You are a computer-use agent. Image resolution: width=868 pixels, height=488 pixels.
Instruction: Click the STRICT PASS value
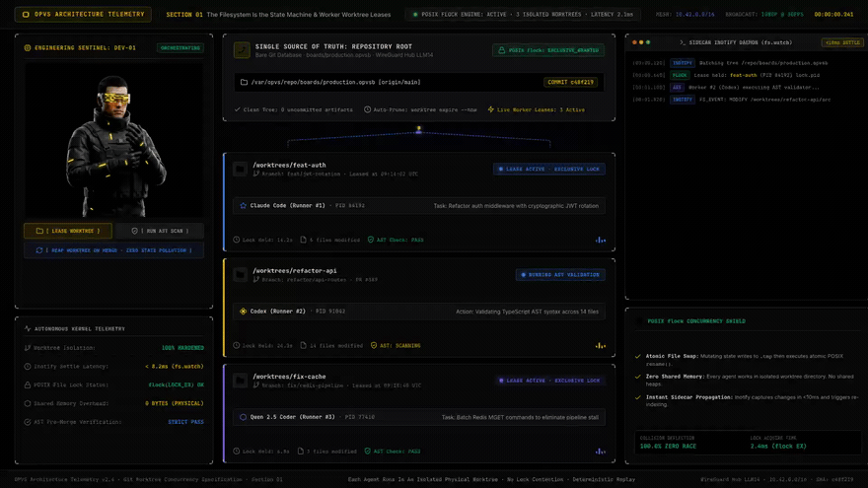click(186, 422)
